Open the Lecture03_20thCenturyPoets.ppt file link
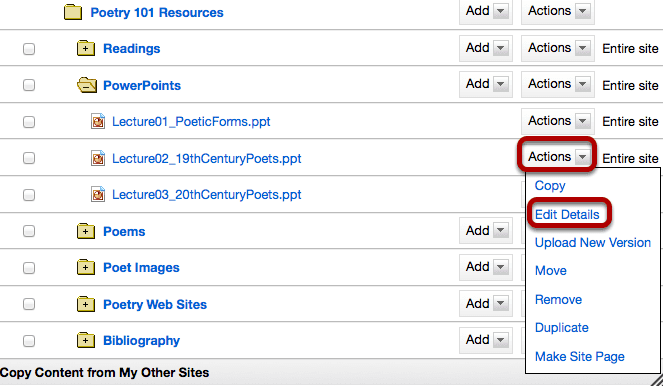This screenshot has height=386, width=663. [x=206, y=194]
